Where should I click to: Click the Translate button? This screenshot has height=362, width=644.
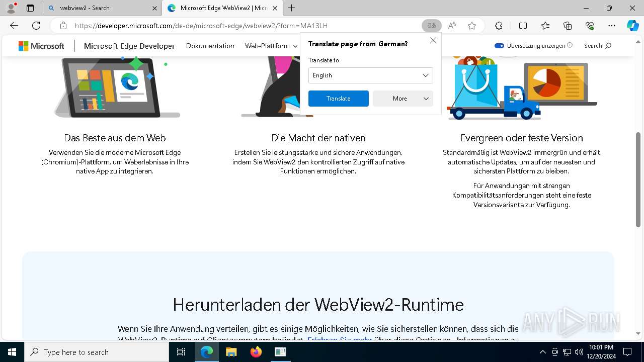[x=338, y=99]
